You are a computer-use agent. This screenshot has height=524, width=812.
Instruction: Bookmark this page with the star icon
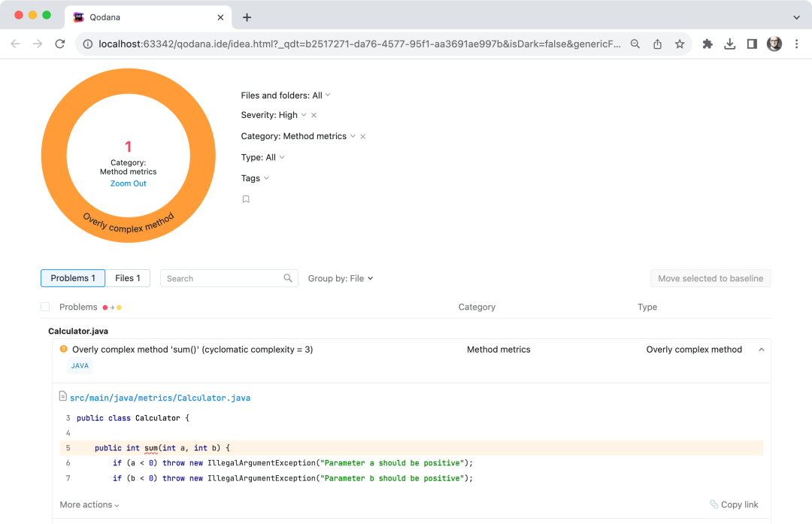[680, 44]
